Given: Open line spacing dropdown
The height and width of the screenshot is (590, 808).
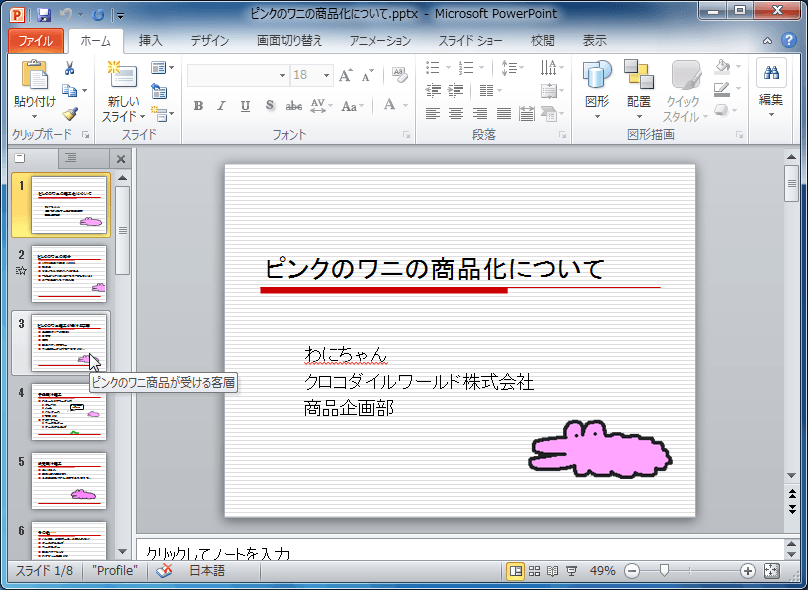Looking at the screenshot, I should coord(513,68).
